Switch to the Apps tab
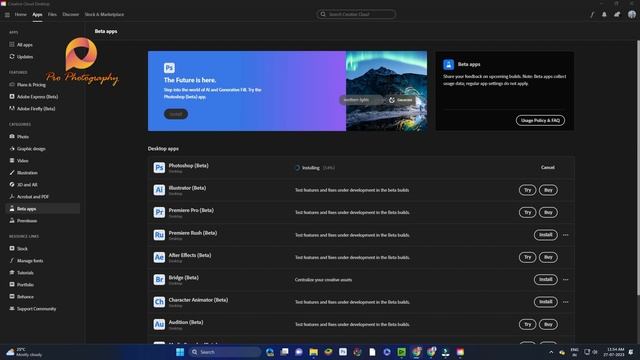This screenshot has height=360, width=640. [x=37, y=14]
